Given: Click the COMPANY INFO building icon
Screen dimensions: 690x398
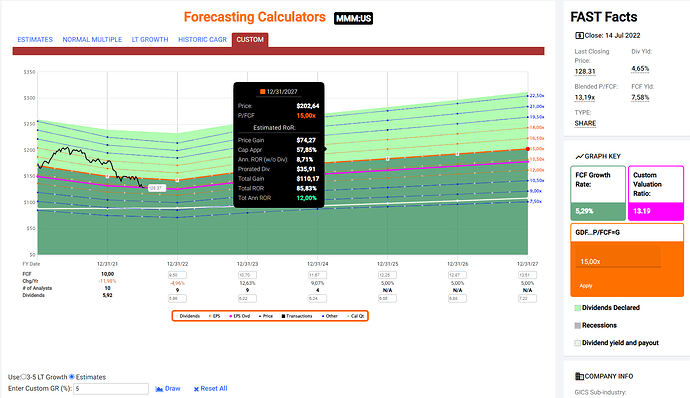Looking at the screenshot, I should 579,376.
